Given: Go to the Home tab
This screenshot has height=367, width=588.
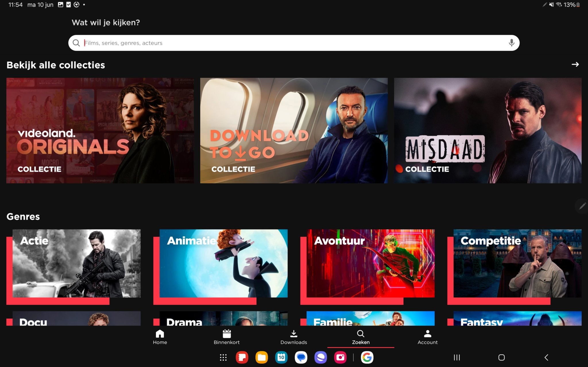Looking at the screenshot, I should tap(160, 337).
